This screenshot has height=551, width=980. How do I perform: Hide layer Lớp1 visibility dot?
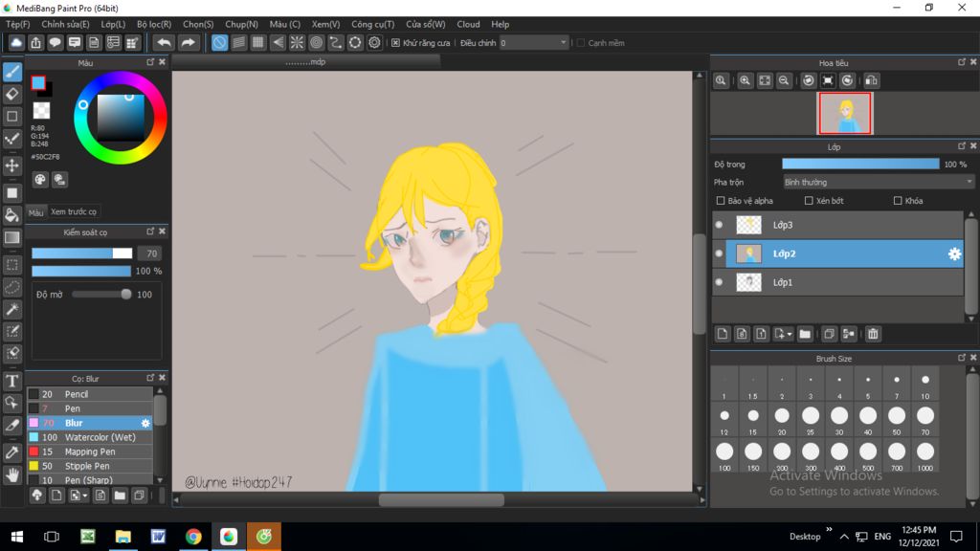coord(719,282)
